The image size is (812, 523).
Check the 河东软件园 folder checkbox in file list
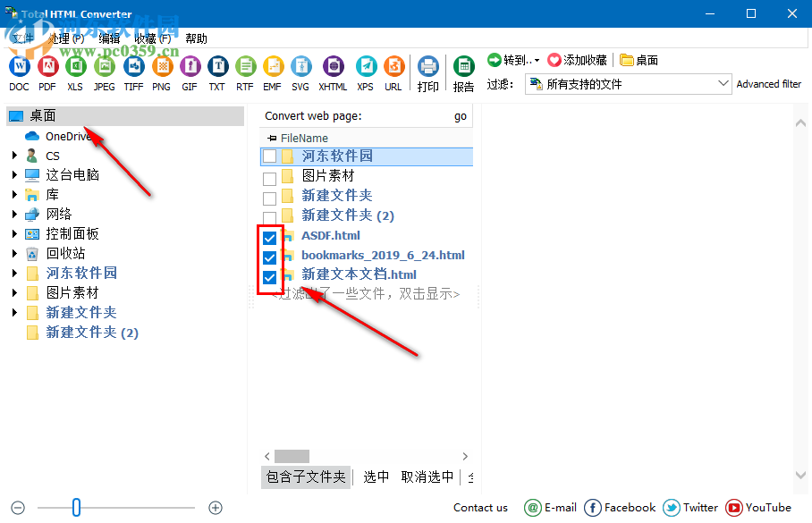tap(270, 156)
